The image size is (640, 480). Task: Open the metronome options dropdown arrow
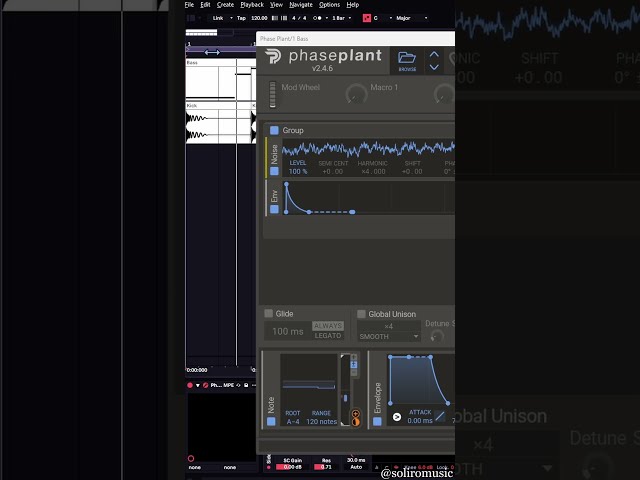(327, 18)
